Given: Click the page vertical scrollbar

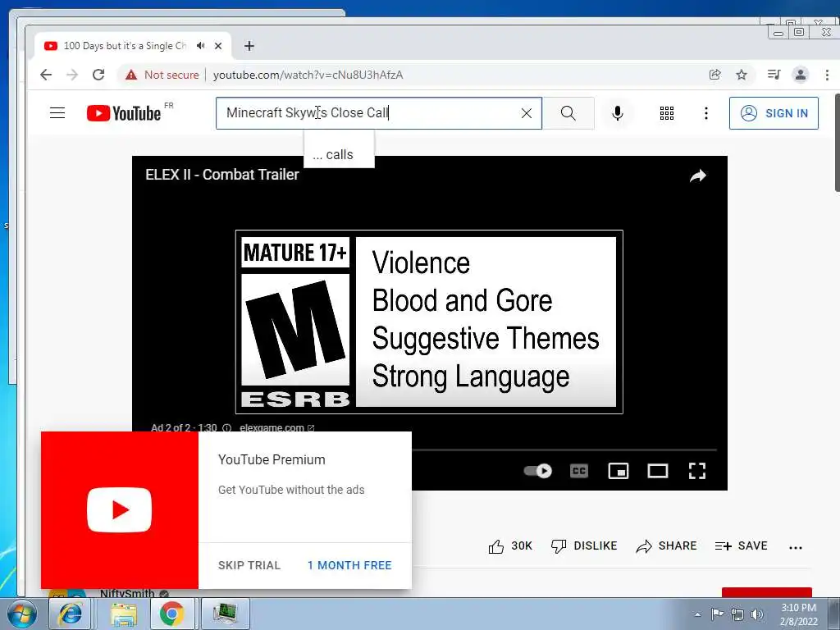Looking at the screenshot, I should coord(837,142).
